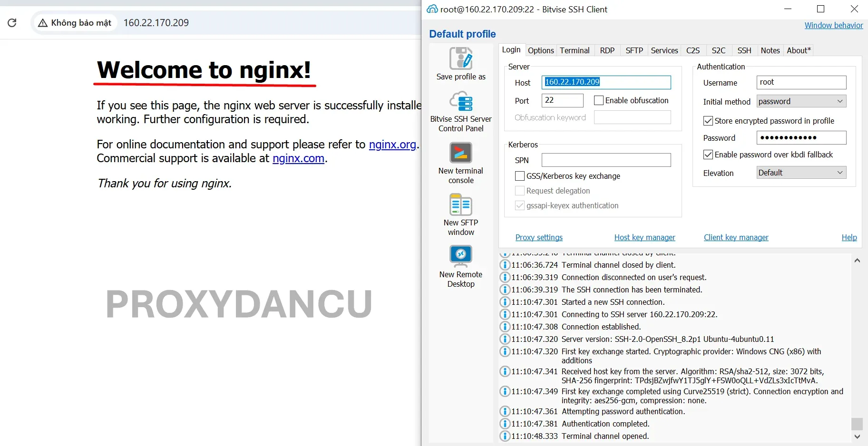Click info icon for 'Received host key' log entry
Screen dimensions: 868x446
[505, 371]
